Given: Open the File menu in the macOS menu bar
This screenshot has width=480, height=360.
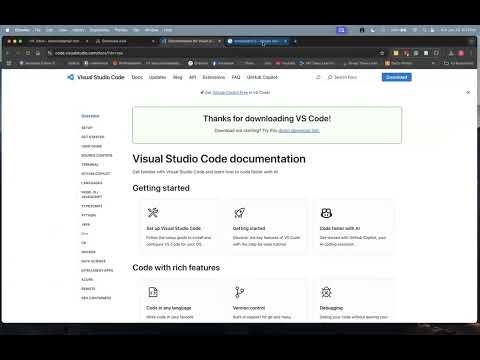Looking at the screenshot, I should (x=37, y=30).
